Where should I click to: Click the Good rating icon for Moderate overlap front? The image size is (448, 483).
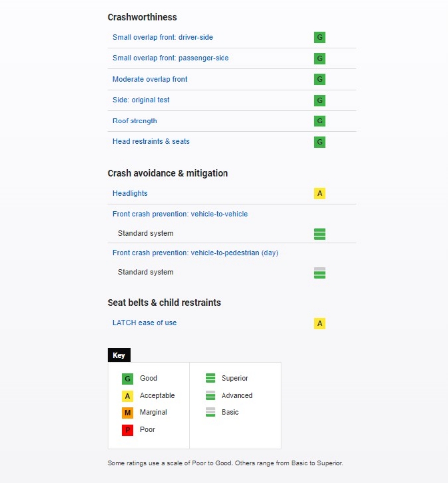320,79
